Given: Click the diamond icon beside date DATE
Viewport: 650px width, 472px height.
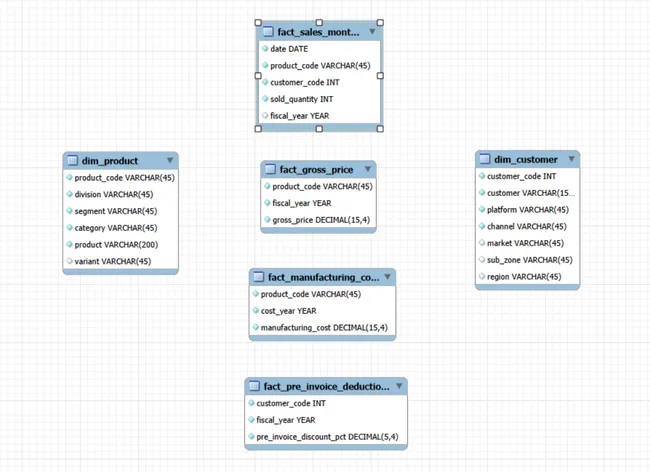Looking at the screenshot, I should coord(265,48).
